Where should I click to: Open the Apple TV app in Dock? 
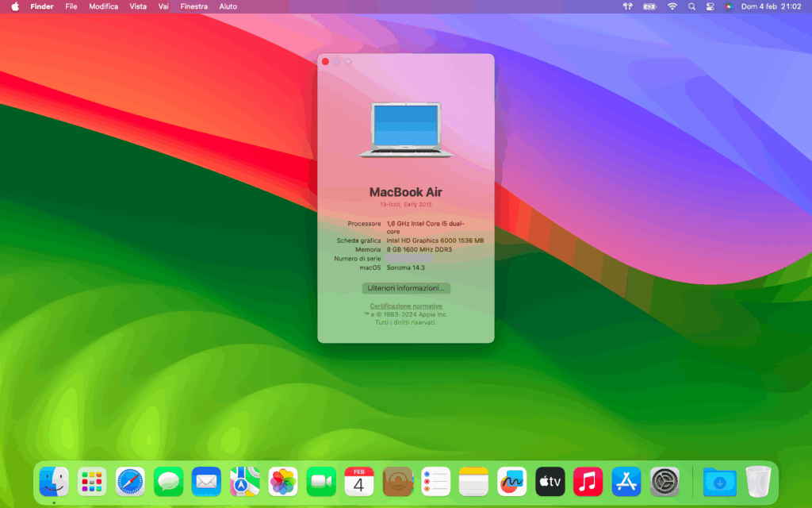[x=550, y=482]
